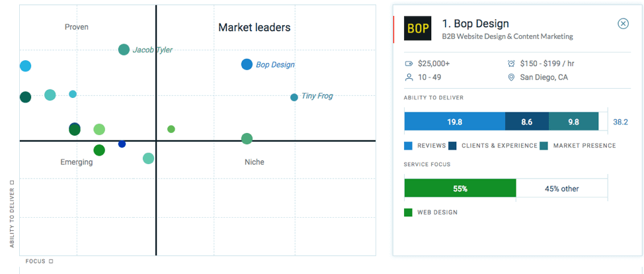
Task: Select the small dark blue dot on horizontal axis
Action: click(x=122, y=144)
